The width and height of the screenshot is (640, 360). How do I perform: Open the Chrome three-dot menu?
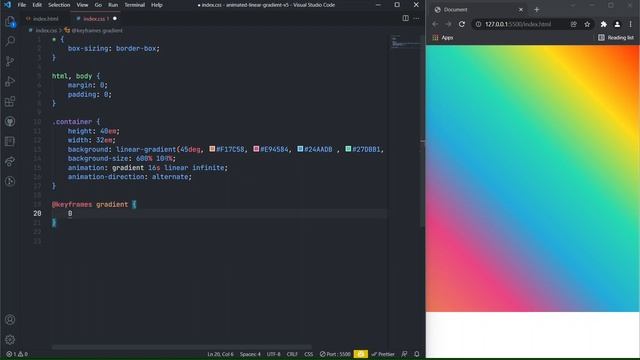coord(631,24)
